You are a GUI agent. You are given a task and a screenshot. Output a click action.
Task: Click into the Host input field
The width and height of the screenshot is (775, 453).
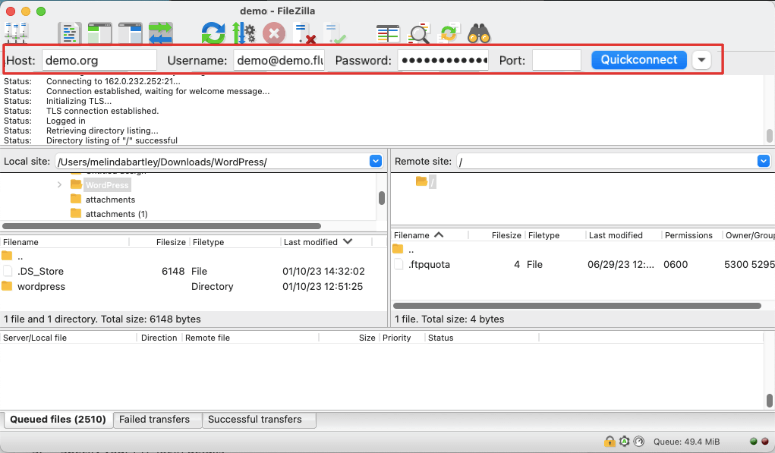click(98, 60)
